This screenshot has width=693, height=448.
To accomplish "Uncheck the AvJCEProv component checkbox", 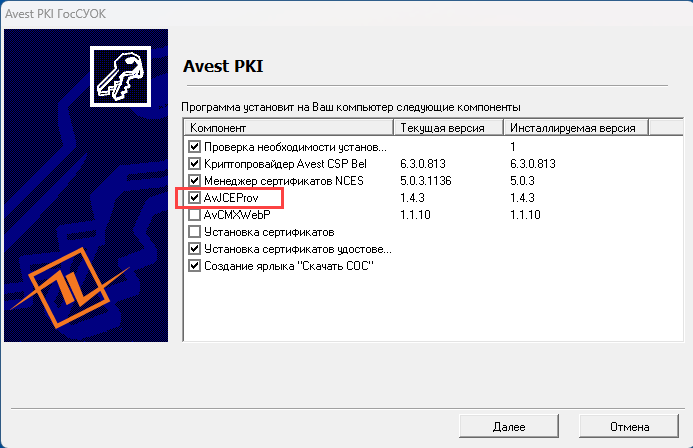I will (x=194, y=198).
